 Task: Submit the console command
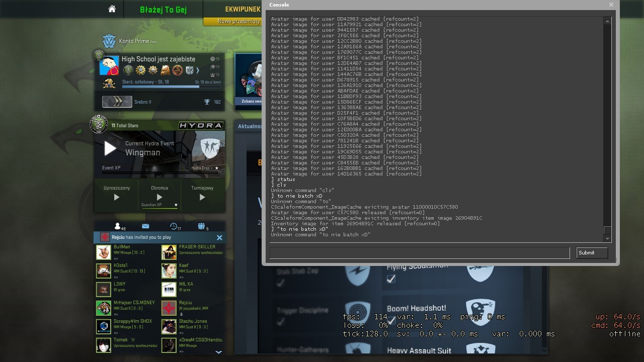click(592, 253)
